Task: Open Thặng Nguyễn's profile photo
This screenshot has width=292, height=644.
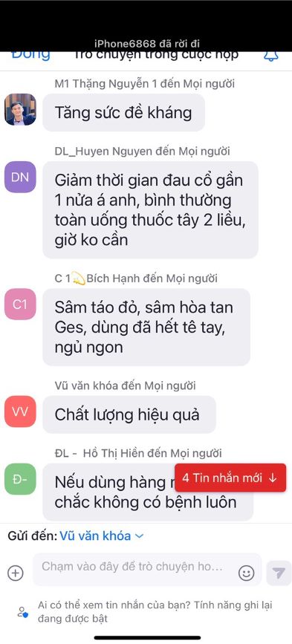Action: [x=20, y=109]
